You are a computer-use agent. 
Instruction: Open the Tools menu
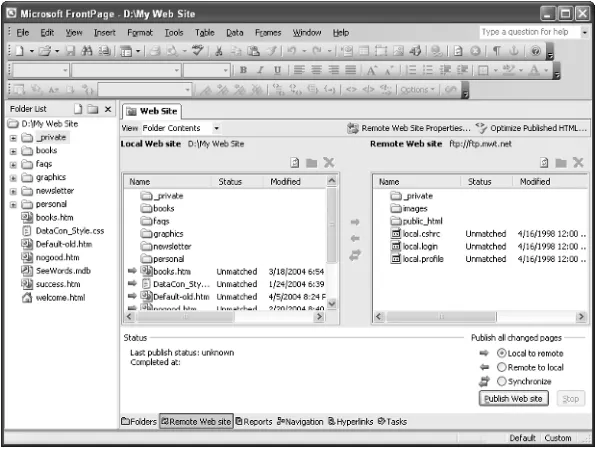174,33
